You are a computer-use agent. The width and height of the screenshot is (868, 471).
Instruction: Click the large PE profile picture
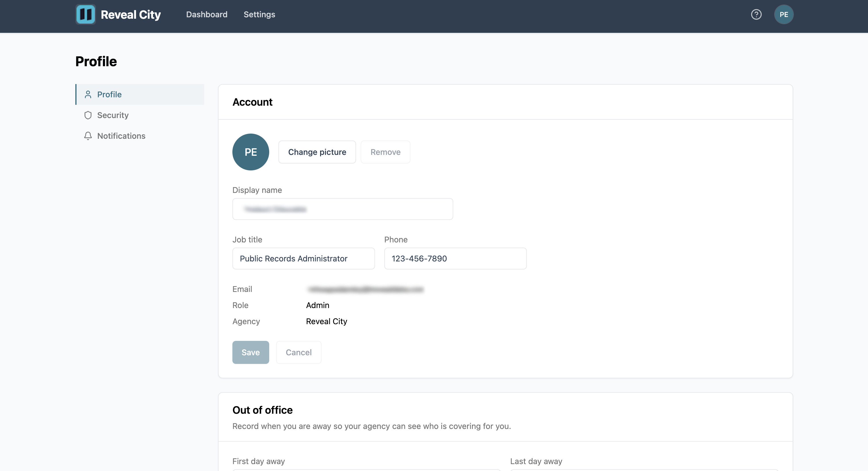coord(251,152)
